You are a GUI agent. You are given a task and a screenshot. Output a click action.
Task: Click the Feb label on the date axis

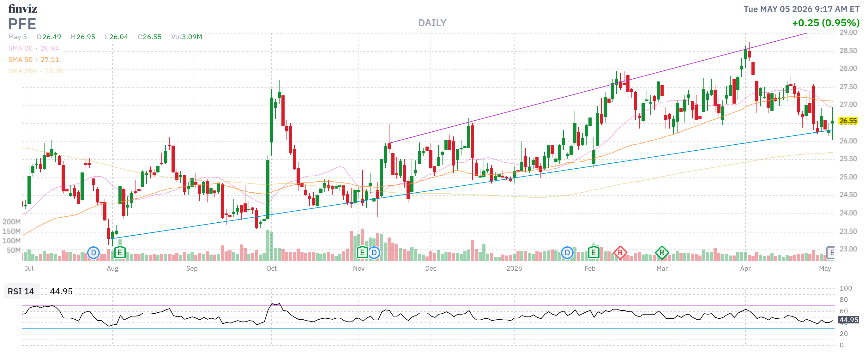[590, 268]
